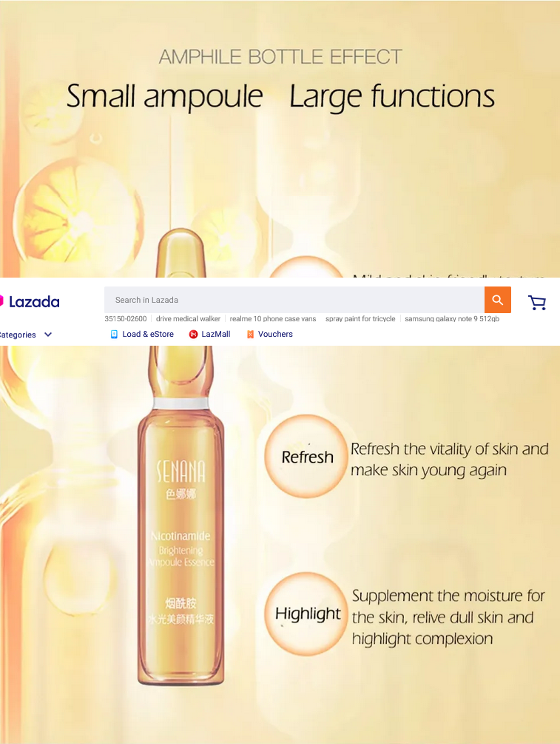Open the Vouchers link
This screenshot has height=744, width=560.
click(275, 334)
